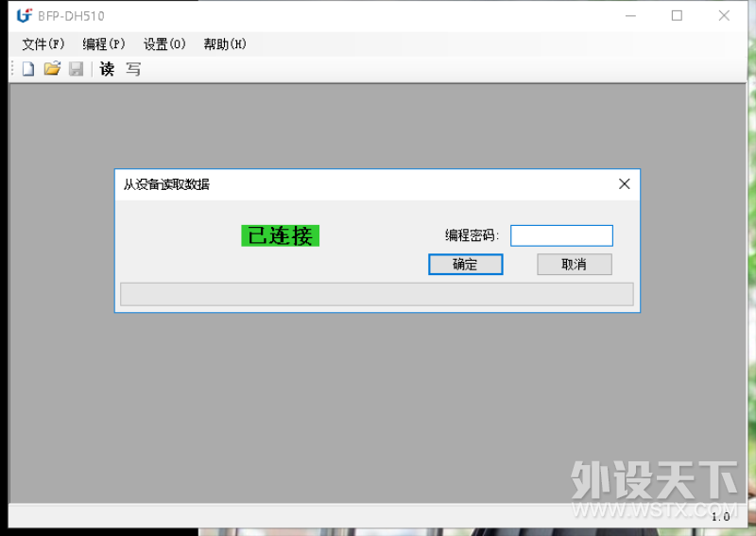The image size is (756, 536).
Task: Close the 从设备读取数据 dialog
Action: [625, 183]
